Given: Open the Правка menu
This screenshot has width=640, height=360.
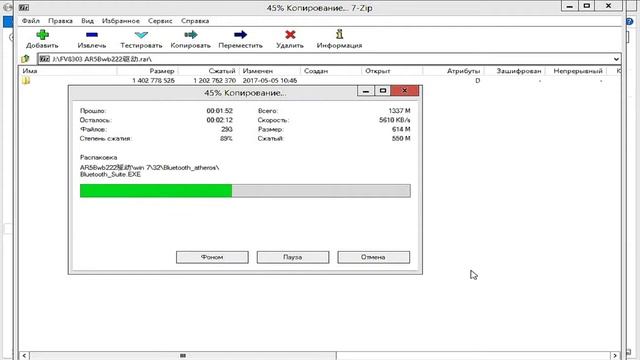Looking at the screenshot, I should coord(60,21).
